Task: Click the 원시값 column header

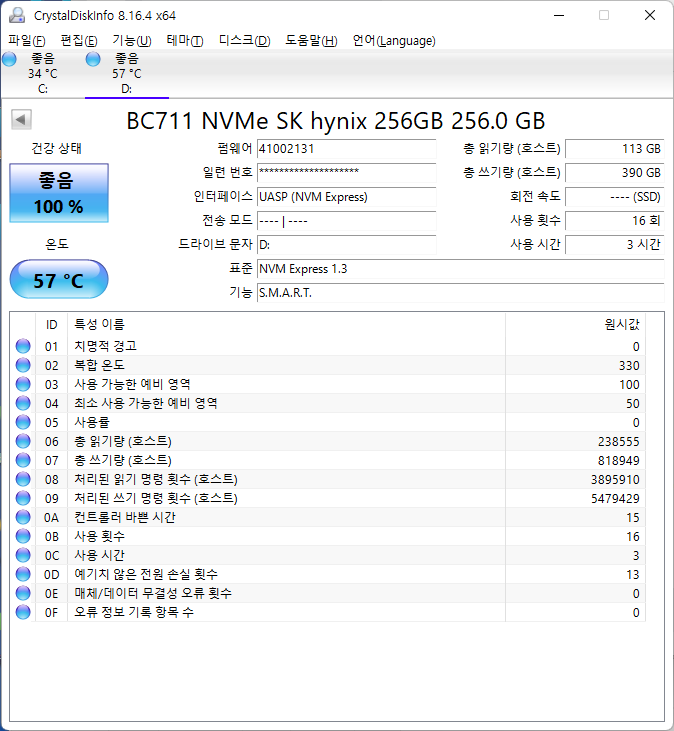Action: coord(576,324)
